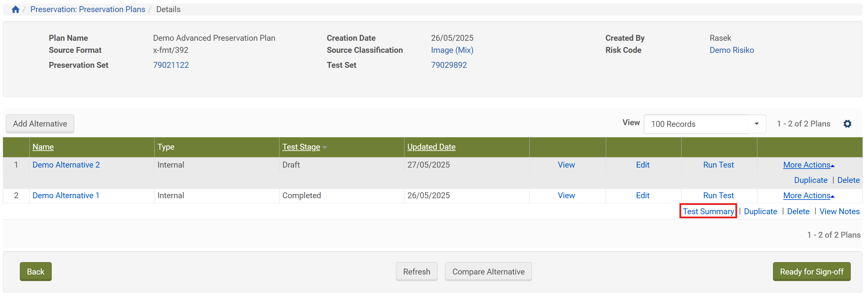Refresh the alternatives list
Screen dimensions: 868x297
(416, 272)
